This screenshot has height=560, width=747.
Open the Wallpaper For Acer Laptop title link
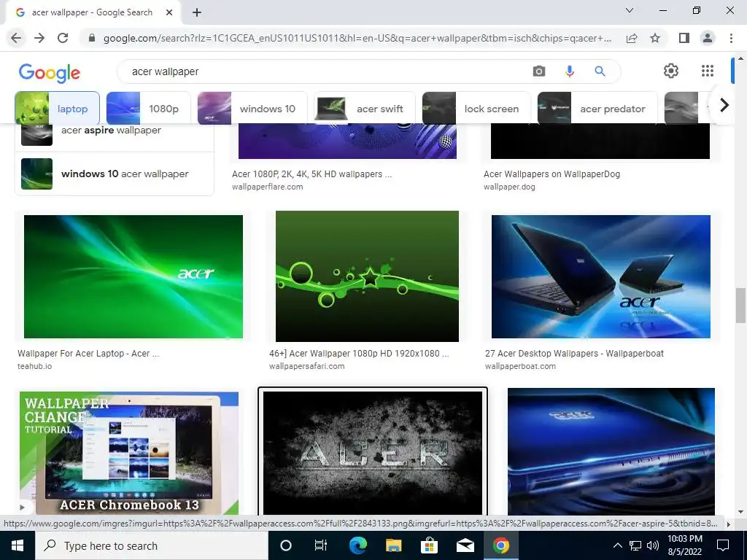tap(88, 354)
